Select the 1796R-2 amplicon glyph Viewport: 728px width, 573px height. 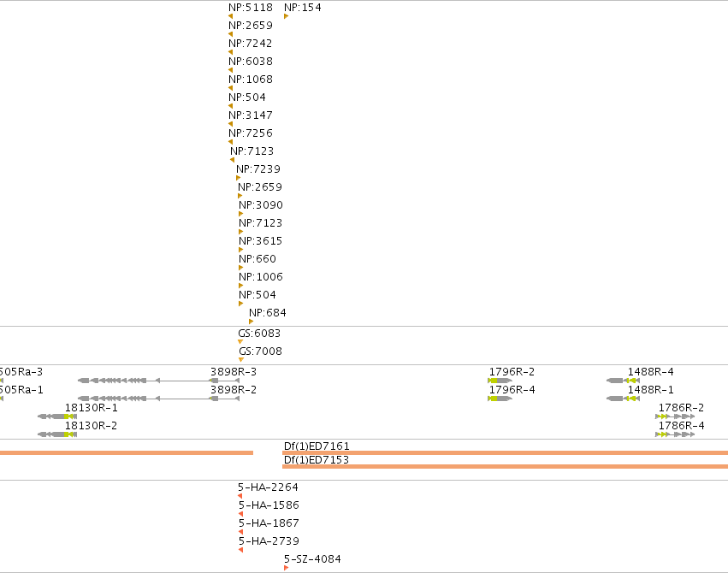(x=500, y=381)
